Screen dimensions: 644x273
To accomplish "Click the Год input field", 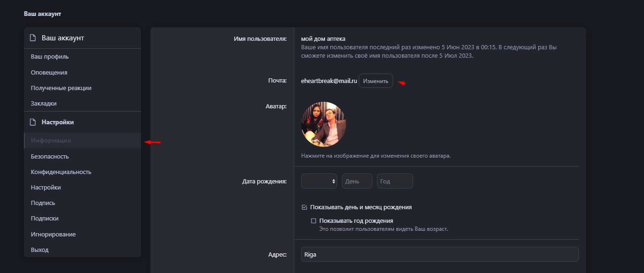I will (395, 181).
